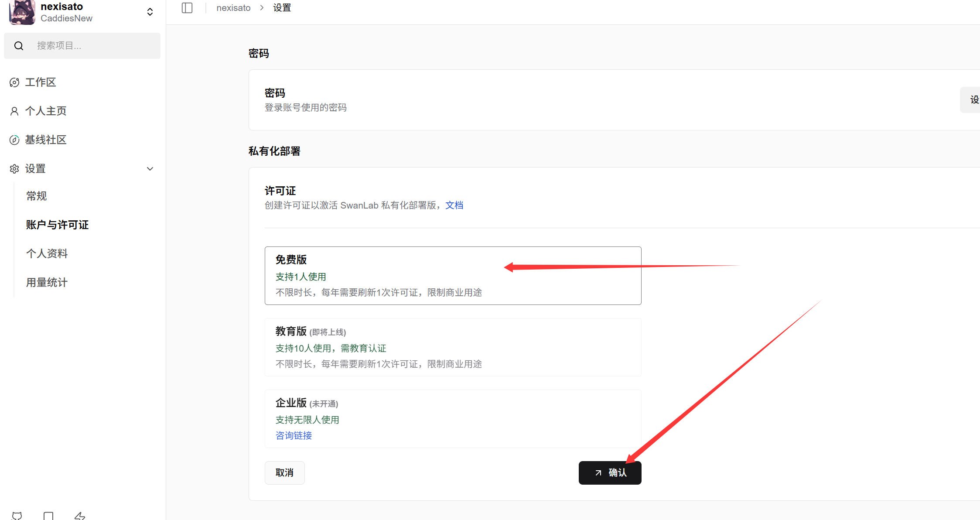980x520 pixels.
Task: Click the document icon at sidebar bottom
Action: click(48, 516)
